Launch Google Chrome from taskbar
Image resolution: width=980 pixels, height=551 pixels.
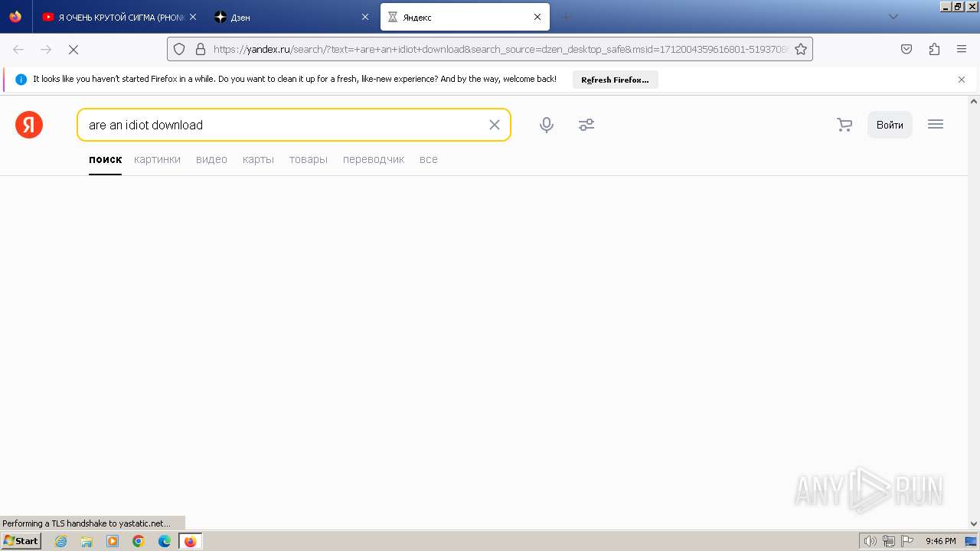click(x=139, y=541)
